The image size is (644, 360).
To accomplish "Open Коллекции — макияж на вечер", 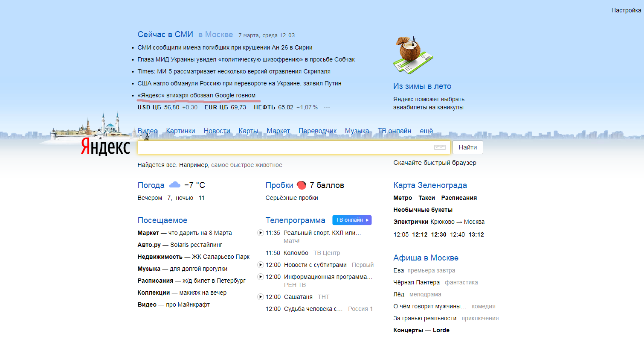I will point(182,293).
